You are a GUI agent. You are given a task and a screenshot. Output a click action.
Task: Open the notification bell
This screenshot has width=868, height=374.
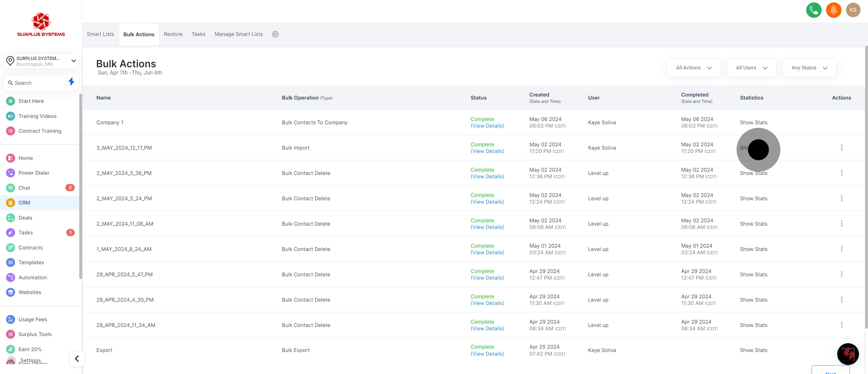[834, 10]
